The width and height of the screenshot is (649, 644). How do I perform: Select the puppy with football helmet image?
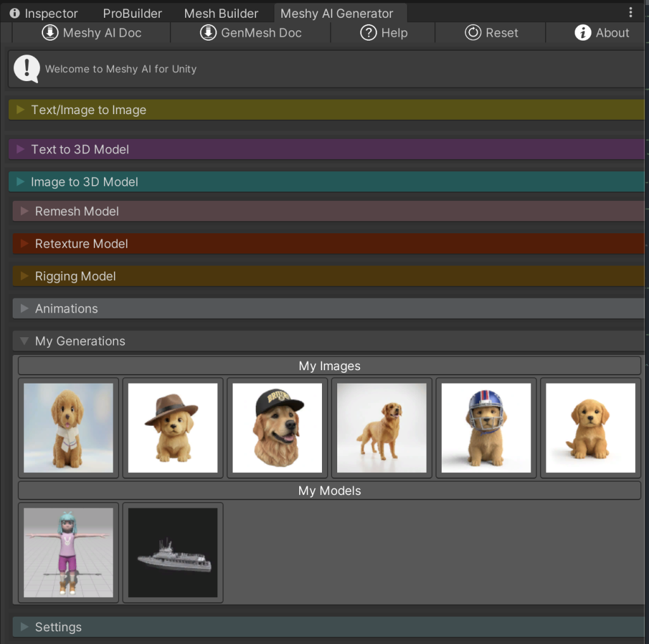point(486,428)
